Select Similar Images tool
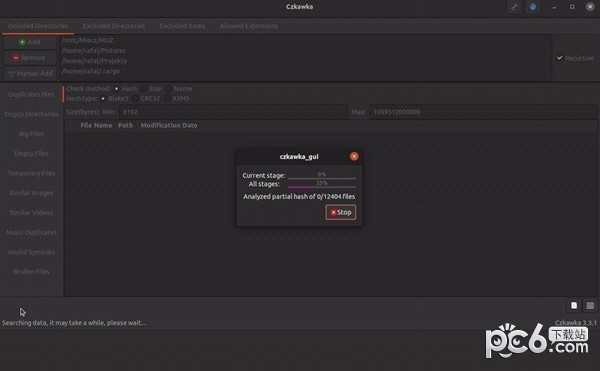The width and height of the screenshot is (600, 371). pyautogui.click(x=31, y=193)
